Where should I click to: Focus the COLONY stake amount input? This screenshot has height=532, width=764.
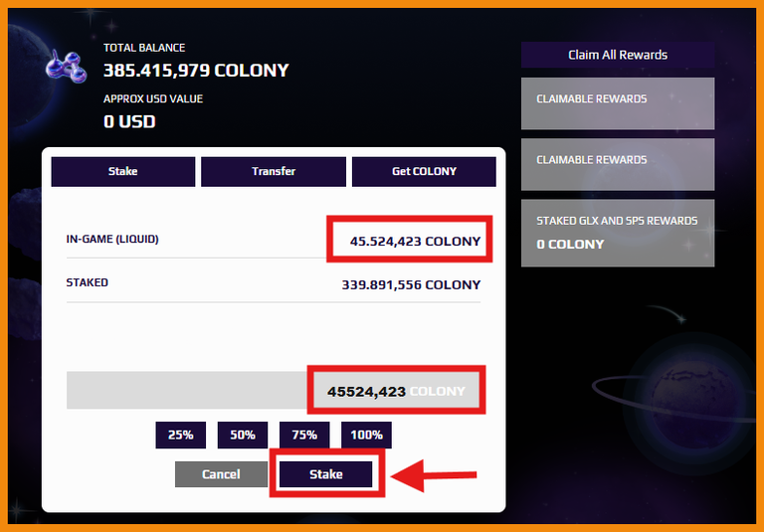274,390
